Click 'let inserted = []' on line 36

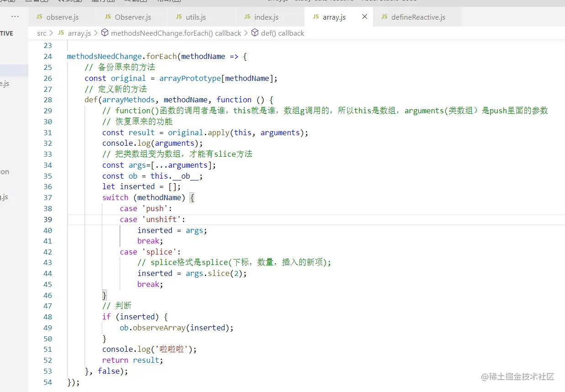click(139, 186)
